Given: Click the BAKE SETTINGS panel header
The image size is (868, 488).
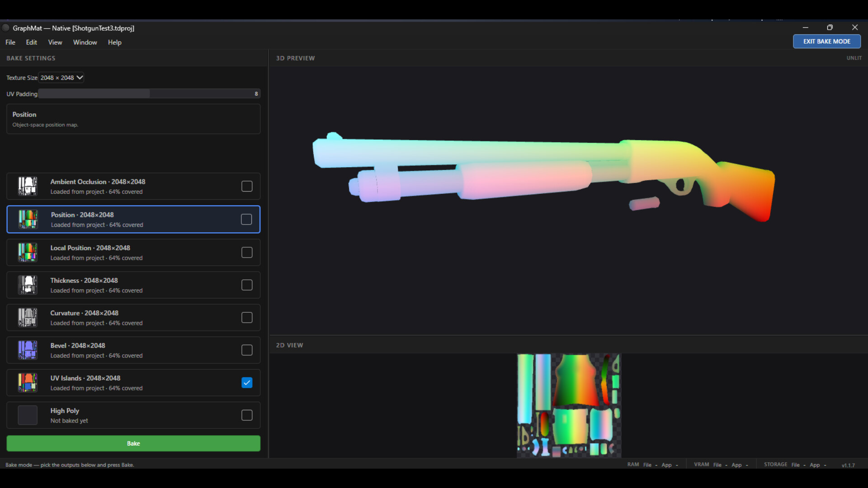Looking at the screenshot, I should 31,58.
